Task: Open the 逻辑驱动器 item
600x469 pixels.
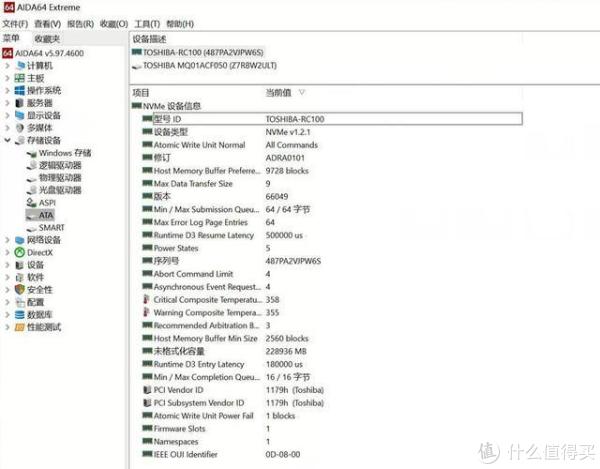Action: (x=60, y=165)
